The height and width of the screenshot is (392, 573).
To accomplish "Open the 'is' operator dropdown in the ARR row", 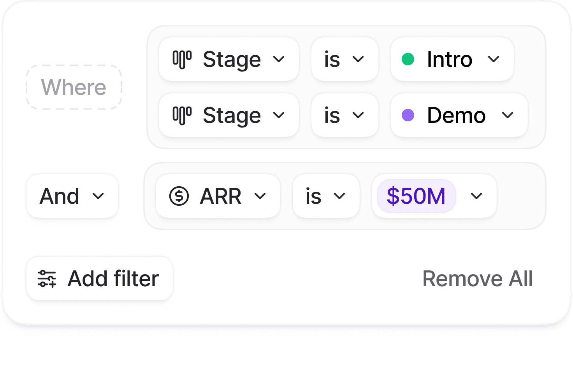I will pyautogui.click(x=326, y=196).
